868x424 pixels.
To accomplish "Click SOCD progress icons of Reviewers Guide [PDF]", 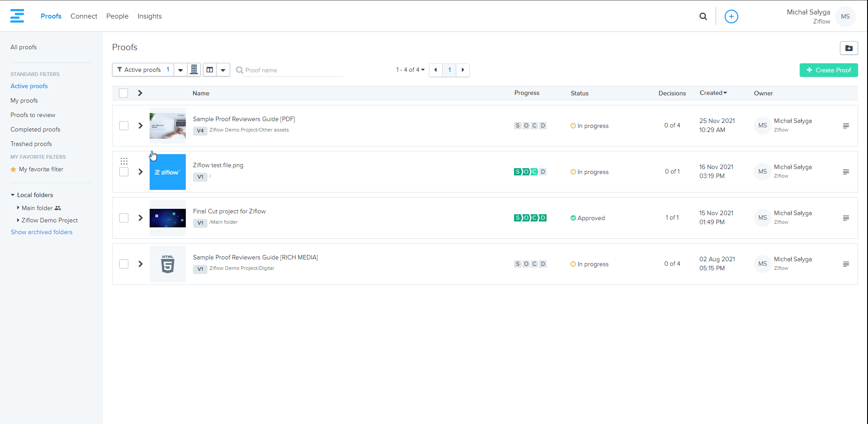I will 530,126.
